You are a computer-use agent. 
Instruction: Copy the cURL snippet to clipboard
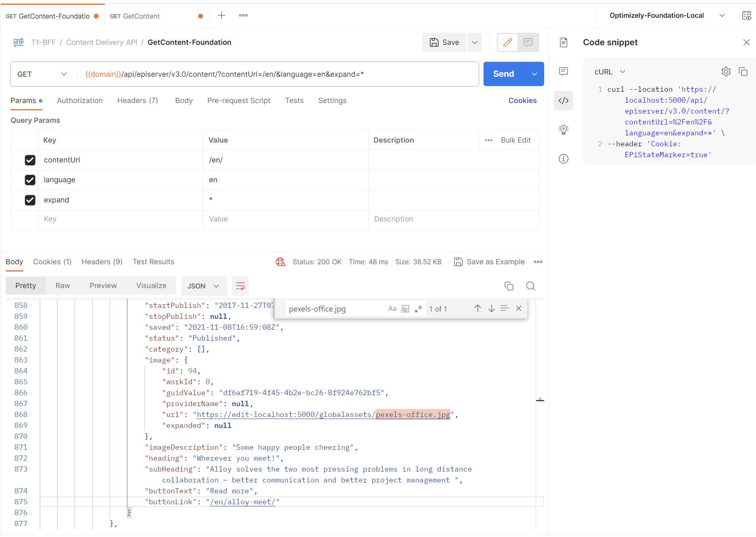pos(743,72)
